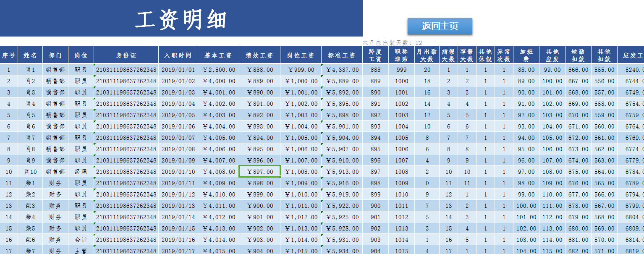Click 其他应发 cell 106.00
644x254 pixels.
pyautogui.click(x=552, y=149)
